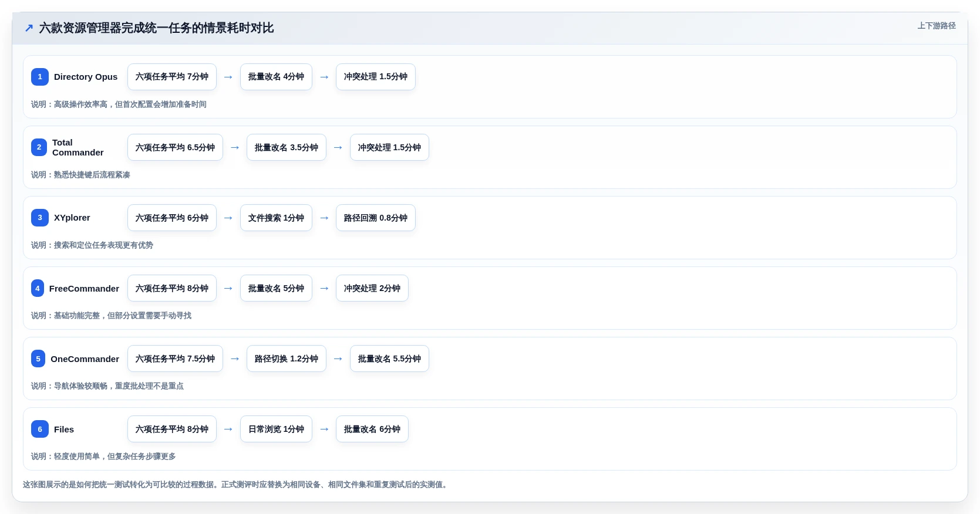
Task: Click the note 熟悉快捷键后流程紧凑
Action: (x=92, y=175)
